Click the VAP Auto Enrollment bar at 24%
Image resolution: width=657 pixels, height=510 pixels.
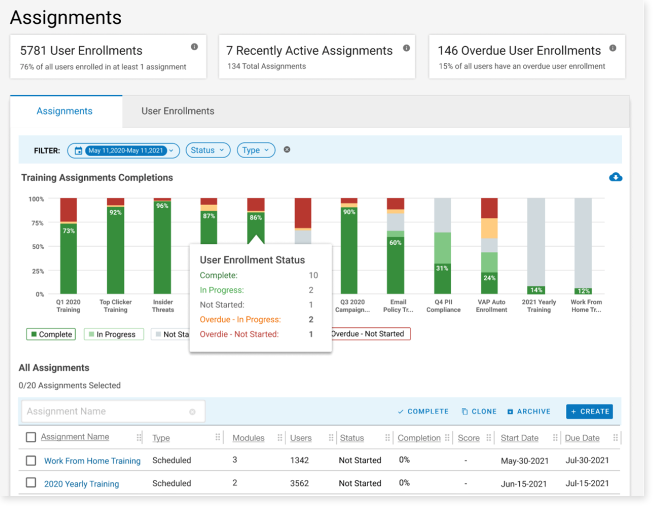(489, 283)
